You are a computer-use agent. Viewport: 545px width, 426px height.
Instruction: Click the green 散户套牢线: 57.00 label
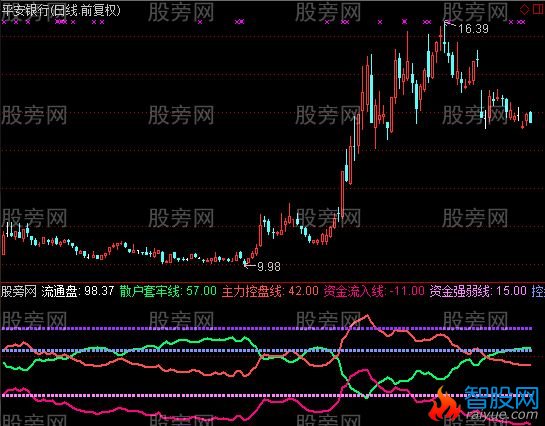(168, 291)
